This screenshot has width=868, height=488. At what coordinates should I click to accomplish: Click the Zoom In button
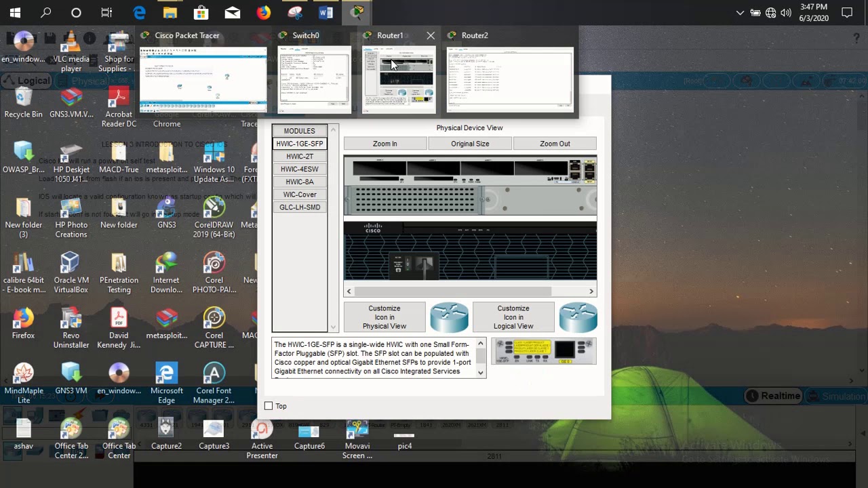pos(385,144)
